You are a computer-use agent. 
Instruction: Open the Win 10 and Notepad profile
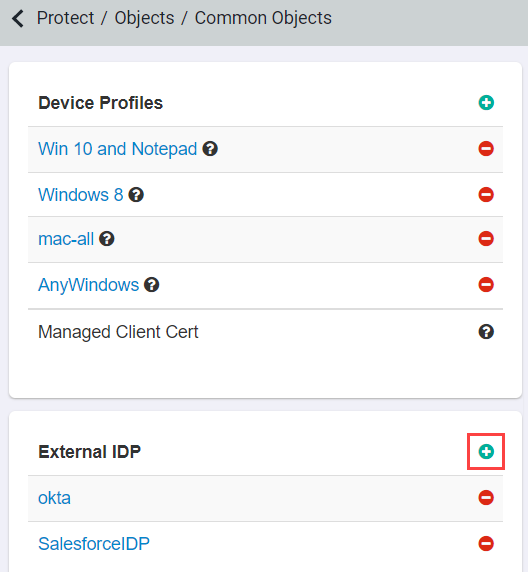(117, 149)
